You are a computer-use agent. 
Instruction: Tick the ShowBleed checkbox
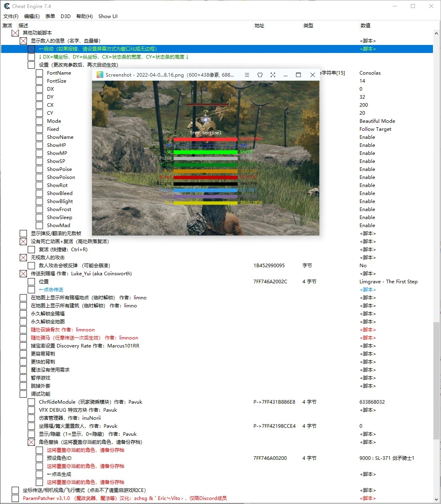pyautogui.click(x=39, y=193)
